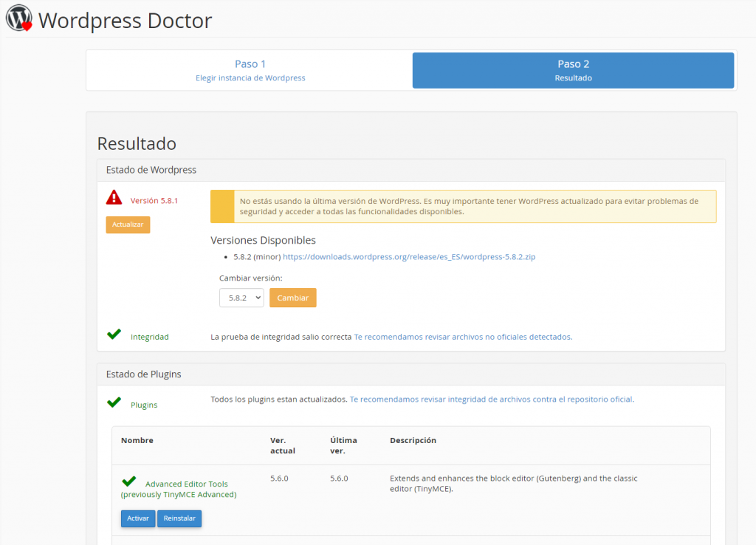Open the wordpress-5.8.2.zip download link
Screen dimensions: 756x545
409,256
